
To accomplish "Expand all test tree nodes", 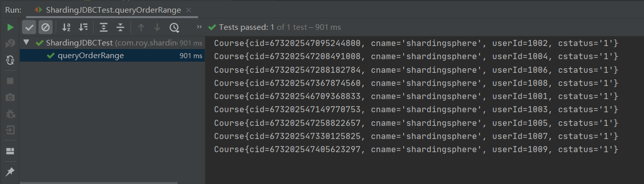I will pos(104,27).
